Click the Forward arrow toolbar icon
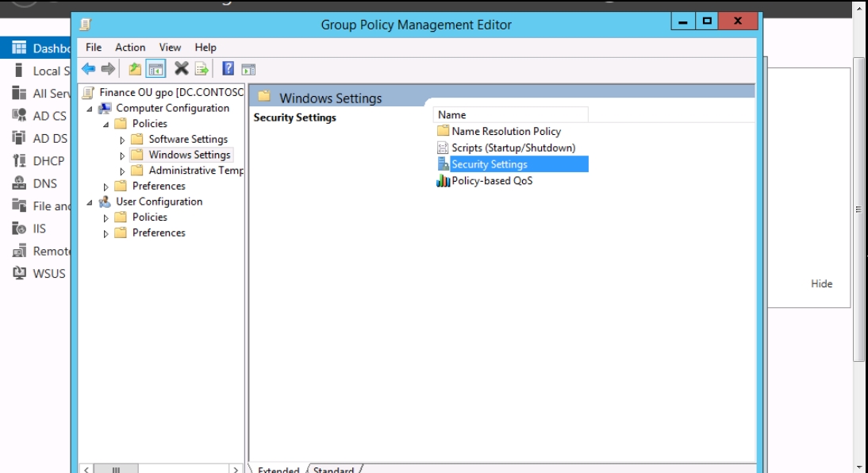Viewport: 868px width, 473px height. click(x=109, y=69)
